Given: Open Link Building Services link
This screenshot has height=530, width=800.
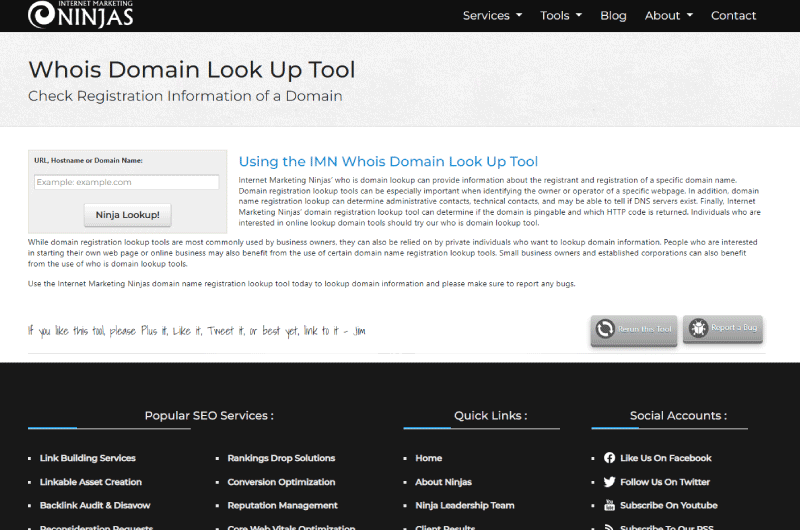Looking at the screenshot, I should (88, 458).
